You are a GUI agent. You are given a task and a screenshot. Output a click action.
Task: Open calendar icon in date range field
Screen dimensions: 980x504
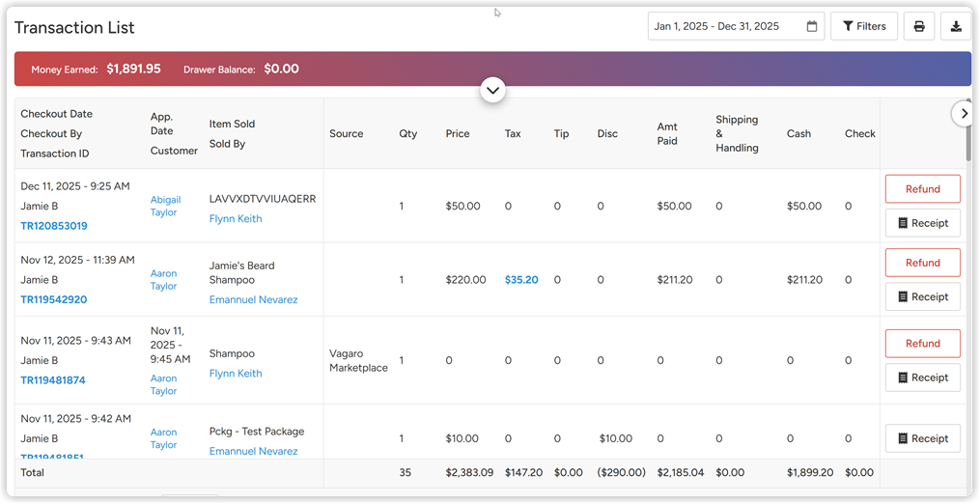pyautogui.click(x=811, y=26)
